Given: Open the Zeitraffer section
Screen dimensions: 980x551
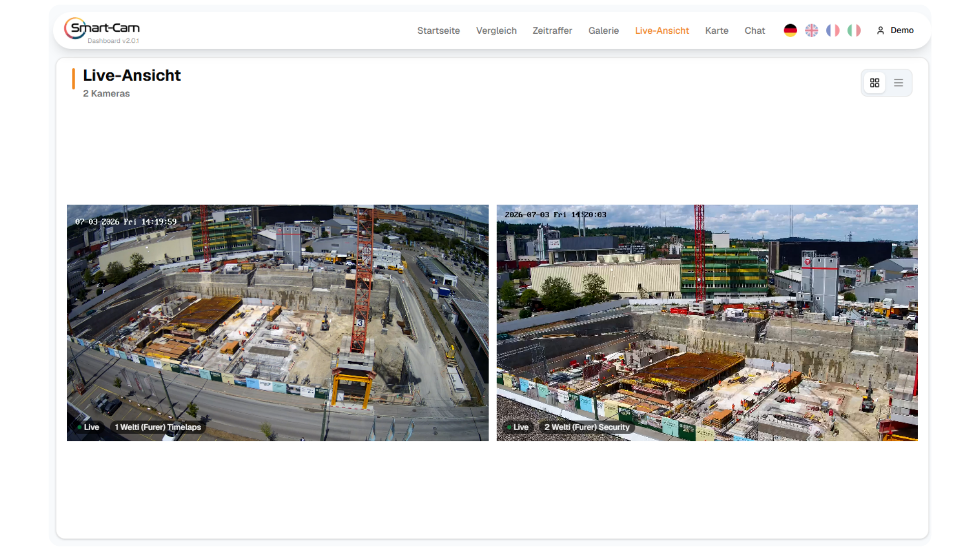Looking at the screenshot, I should (552, 31).
